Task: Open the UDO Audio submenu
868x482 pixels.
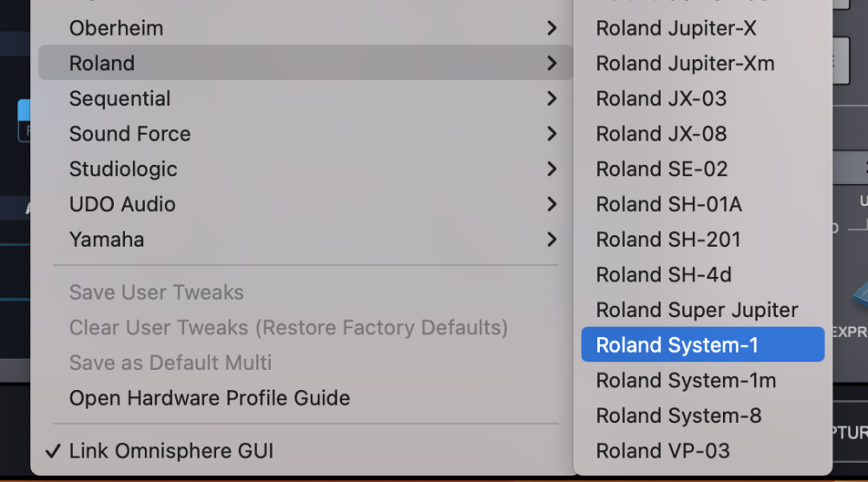Action: 122,205
